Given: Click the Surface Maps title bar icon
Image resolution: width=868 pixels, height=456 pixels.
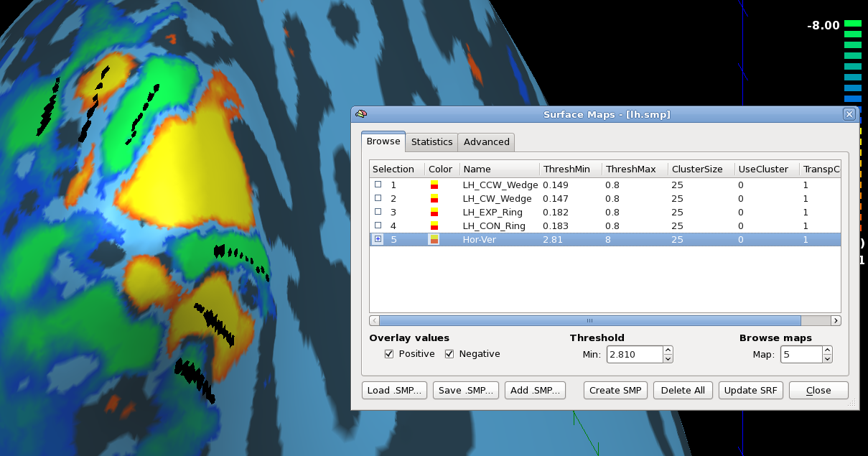Looking at the screenshot, I should point(361,113).
